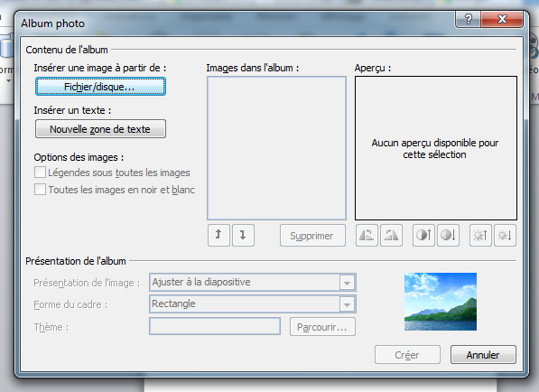Click the Images dans l'album list box

(x=276, y=148)
